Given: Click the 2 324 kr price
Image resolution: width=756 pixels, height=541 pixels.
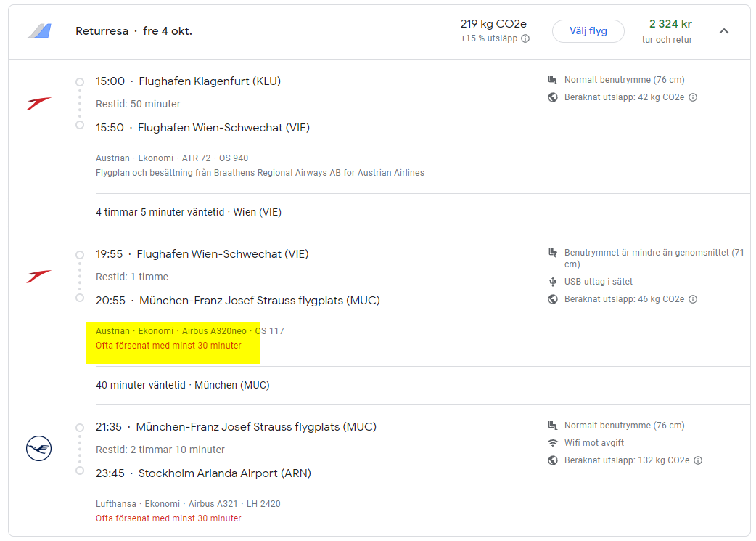Looking at the screenshot, I should (670, 24).
